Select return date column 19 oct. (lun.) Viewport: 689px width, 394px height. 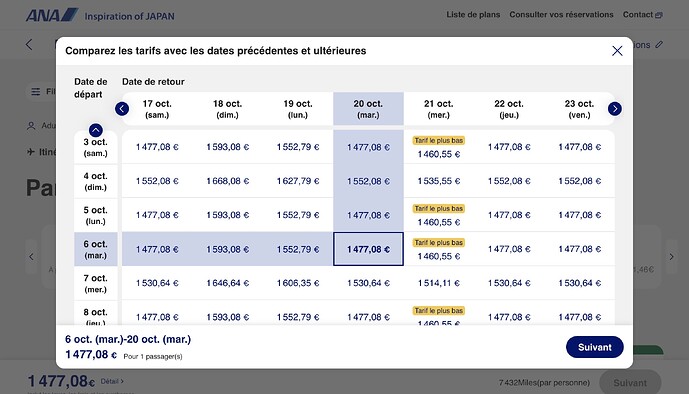click(x=297, y=109)
